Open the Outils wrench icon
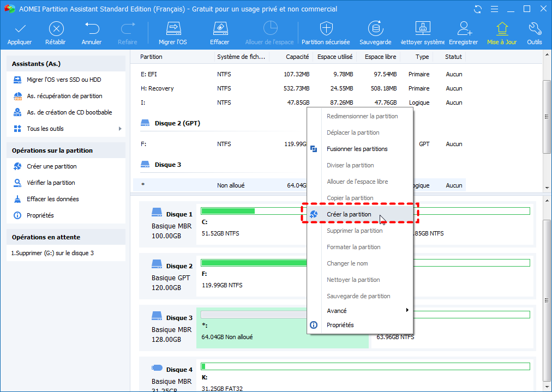The image size is (552, 392). click(535, 29)
